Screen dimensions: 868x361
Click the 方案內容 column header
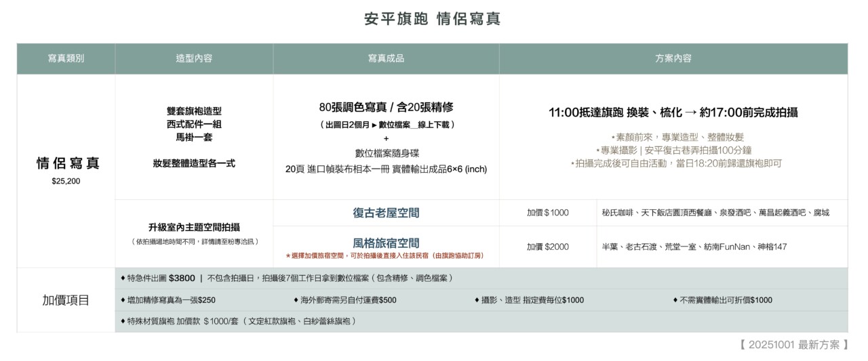pos(673,59)
